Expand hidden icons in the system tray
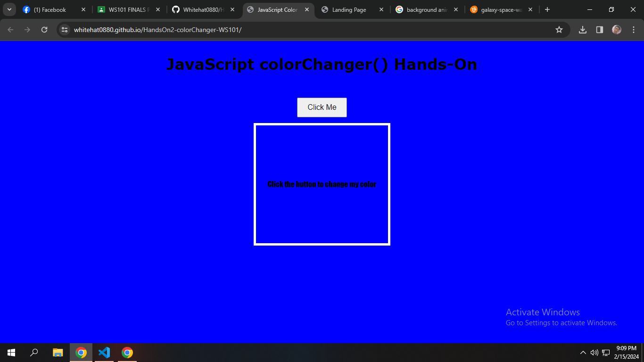The width and height of the screenshot is (644, 362). pos(583,352)
